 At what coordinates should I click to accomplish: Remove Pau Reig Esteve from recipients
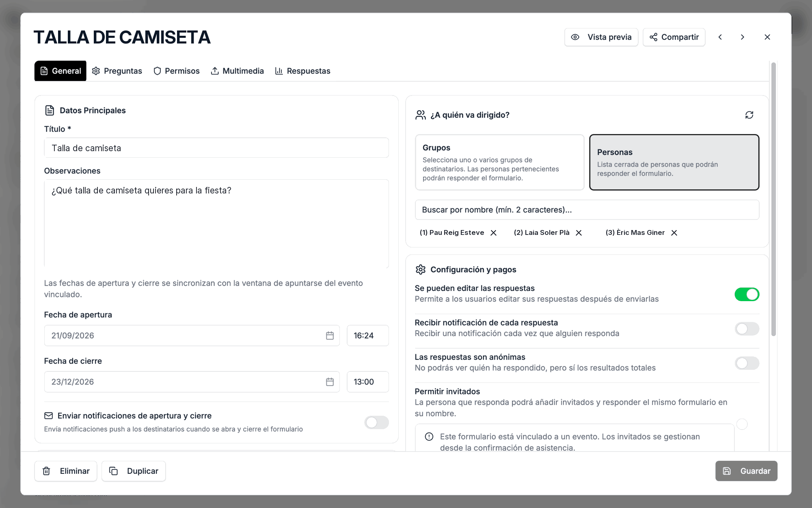[x=494, y=233]
